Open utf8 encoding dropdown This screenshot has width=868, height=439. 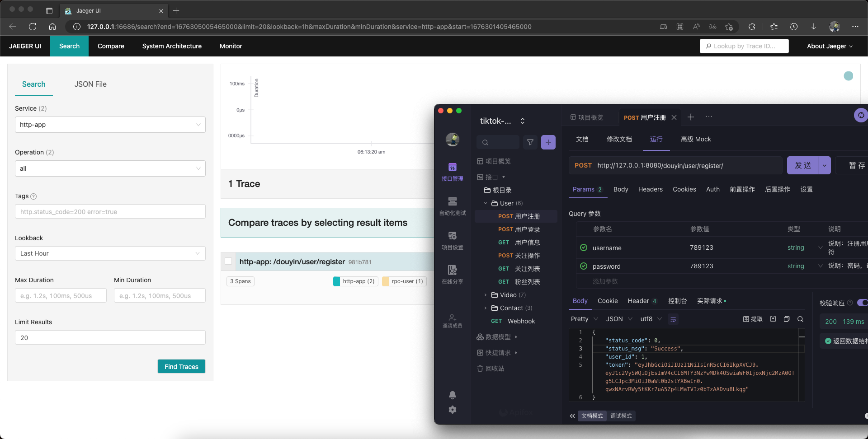tap(651, 319)
